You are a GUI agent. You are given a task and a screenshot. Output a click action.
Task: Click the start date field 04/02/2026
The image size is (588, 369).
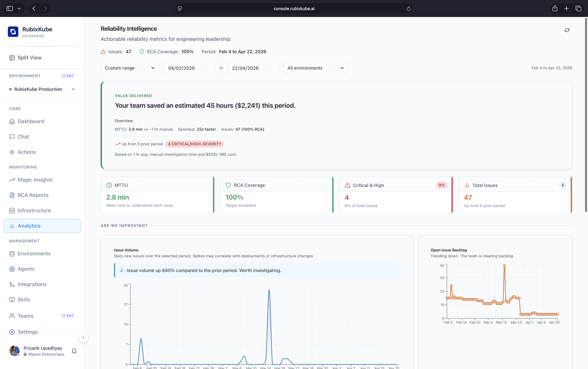(189, 68)
